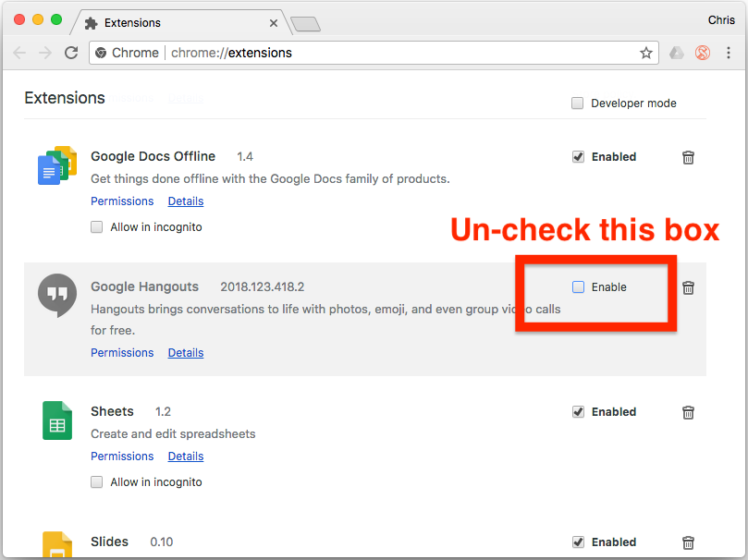Open Permissions for Google Docs Offline

click(122, 201)
